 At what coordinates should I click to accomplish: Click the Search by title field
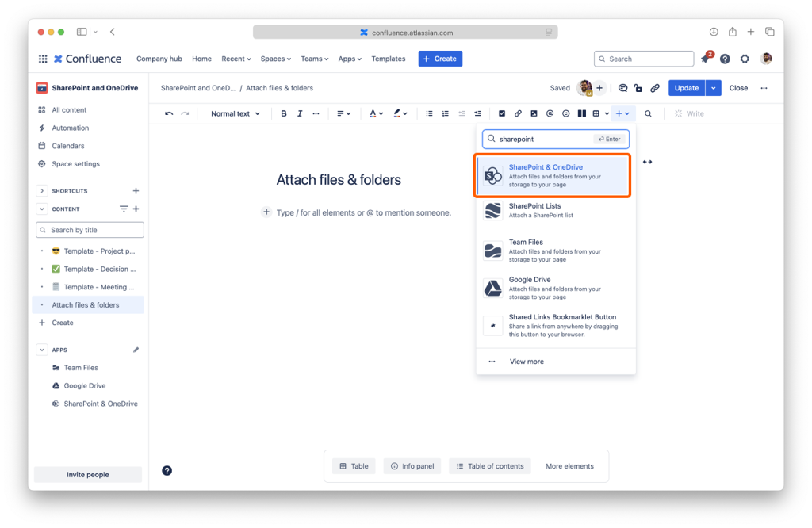click(x=90, y=230)
